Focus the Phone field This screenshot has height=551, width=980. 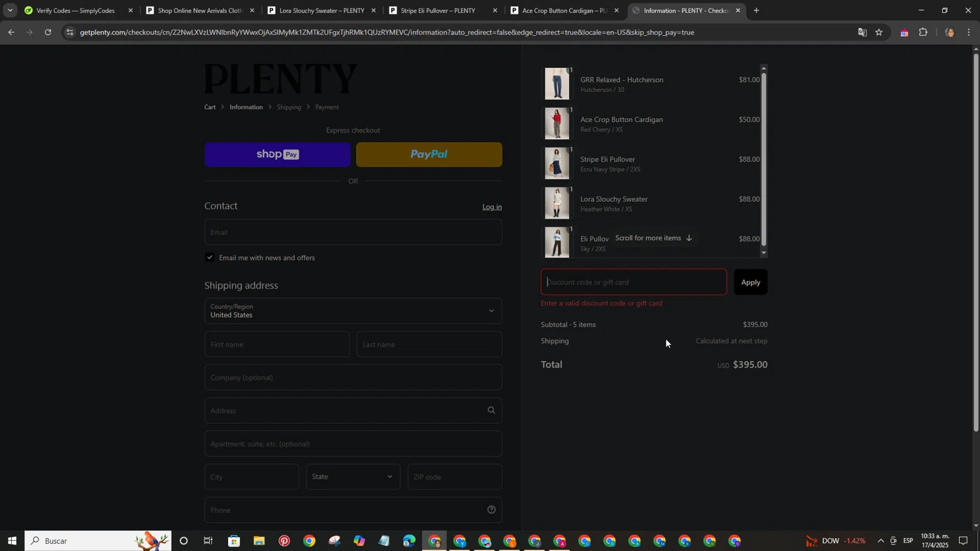click(x=353, y=510)
